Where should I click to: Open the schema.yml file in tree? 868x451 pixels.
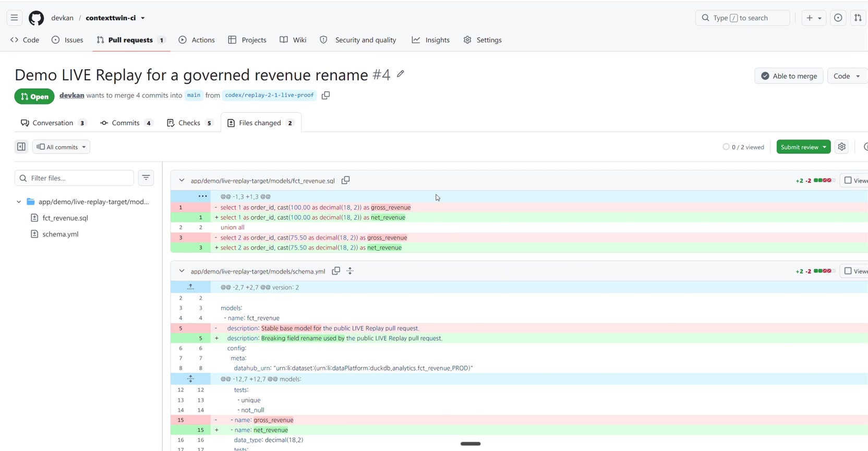(x=61, y=234)
